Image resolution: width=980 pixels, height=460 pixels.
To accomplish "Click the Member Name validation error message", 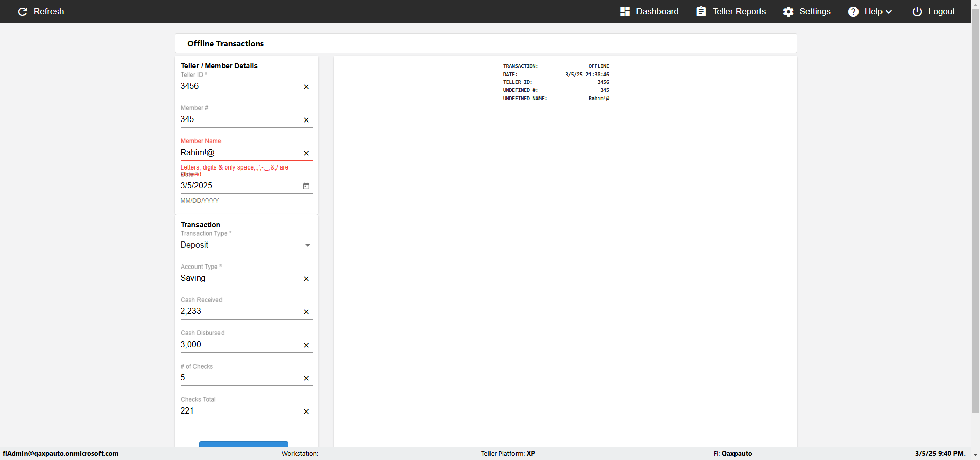I will pos(235,171).
